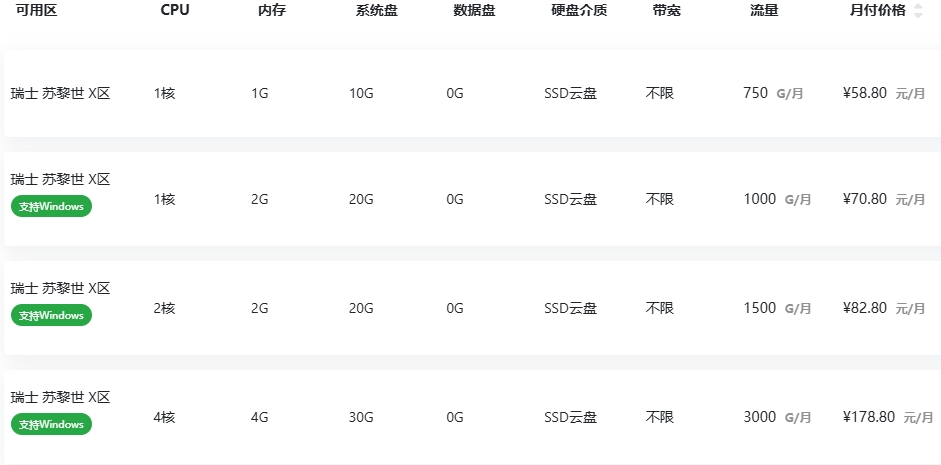Screen dimensions: 941x465
Task: Click the sort icon beside 月付价格
Action: click(919, 11)
